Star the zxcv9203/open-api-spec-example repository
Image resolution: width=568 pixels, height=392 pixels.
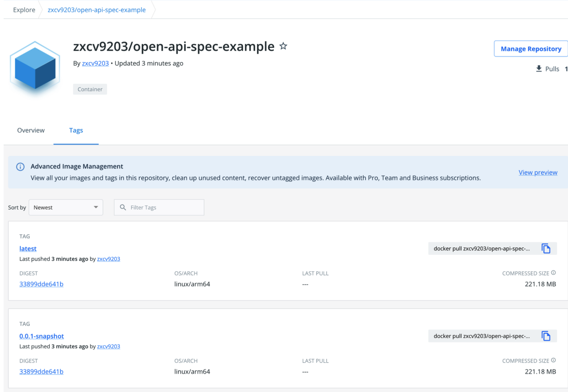(283, 46)
